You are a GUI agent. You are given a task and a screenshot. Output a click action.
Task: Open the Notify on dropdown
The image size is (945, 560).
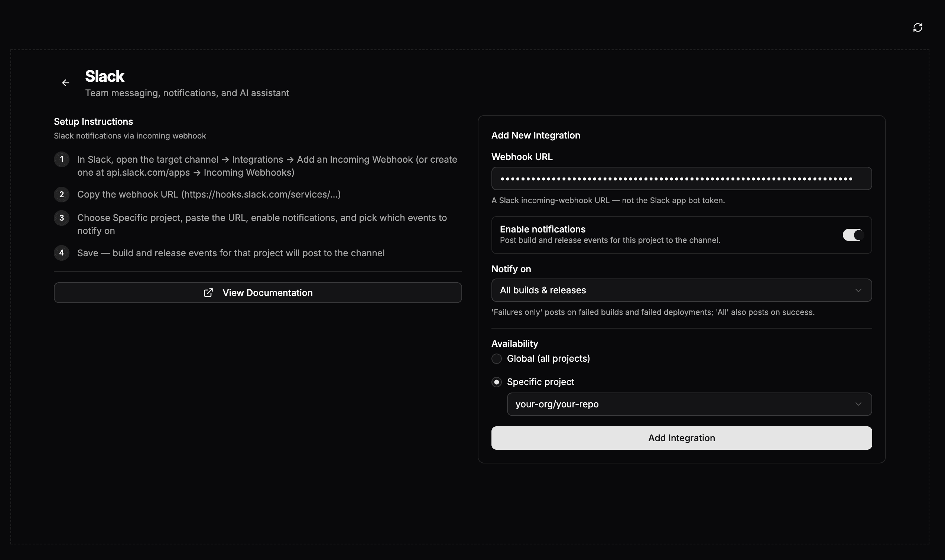coord(681,290)
